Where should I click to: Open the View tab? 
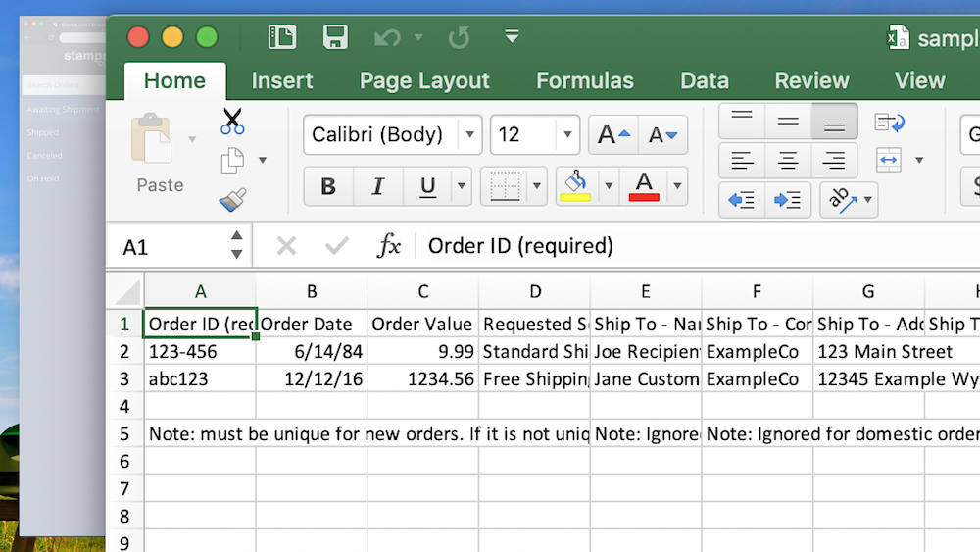pos(919,80)
